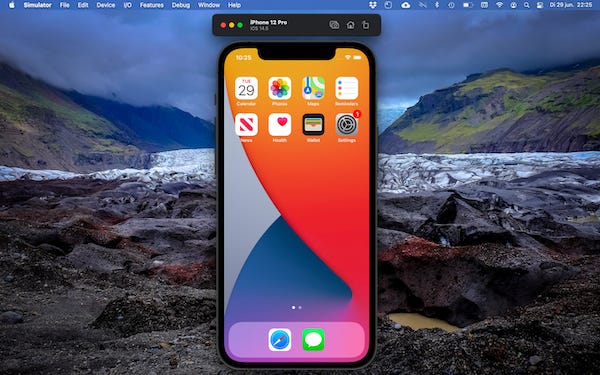
Task: Open the Photos app
Action: pyautogui.click(x=280, y=88)
